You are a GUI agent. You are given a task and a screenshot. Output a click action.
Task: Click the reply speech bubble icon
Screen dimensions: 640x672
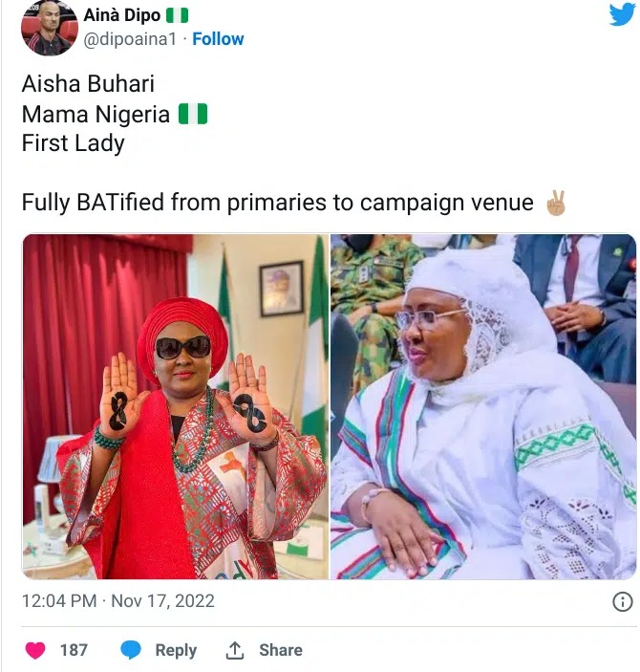(x=131, y=650)
